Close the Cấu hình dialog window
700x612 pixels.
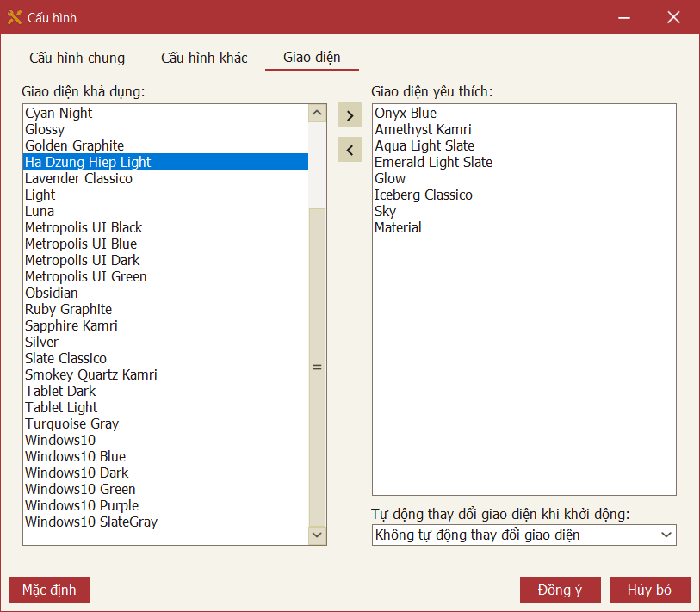(x=673, y=17)
